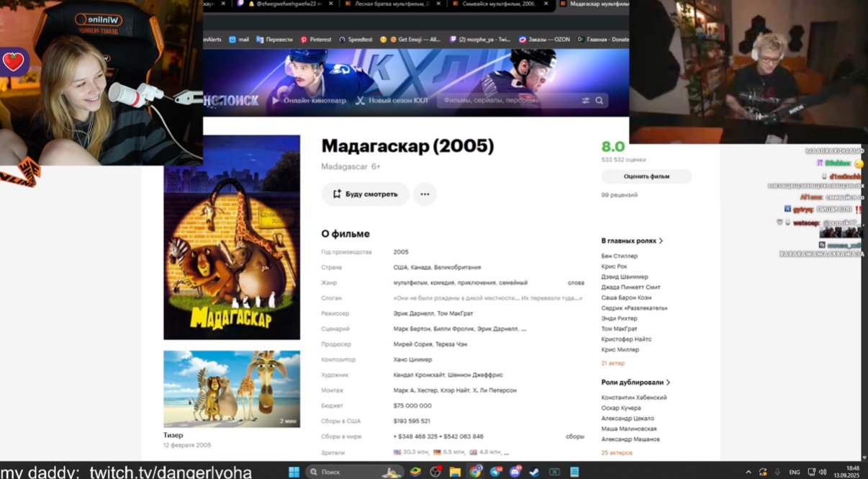The image size is (868, 479).
Task: Open the Pinterest bookmark
Action: (x=316, y=40)
